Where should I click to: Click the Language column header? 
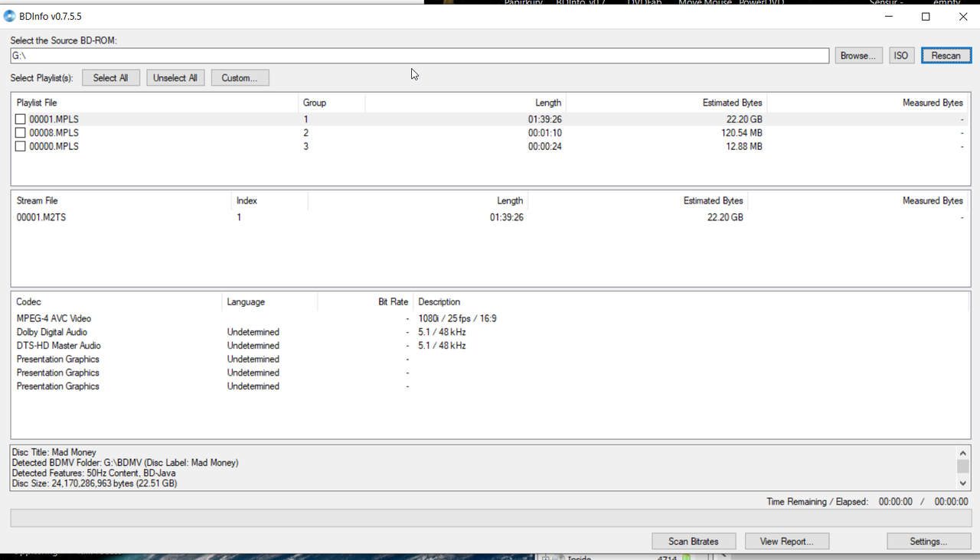click(269, 302)
